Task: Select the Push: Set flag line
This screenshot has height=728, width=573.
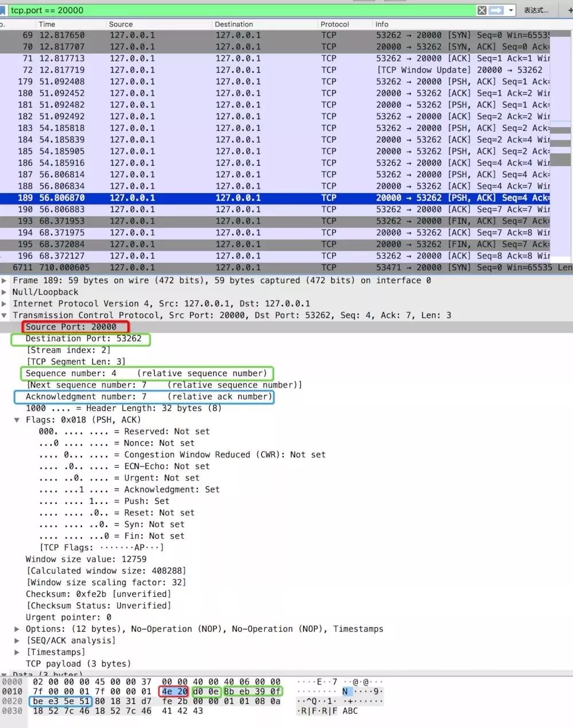Action: coord(104,501)
